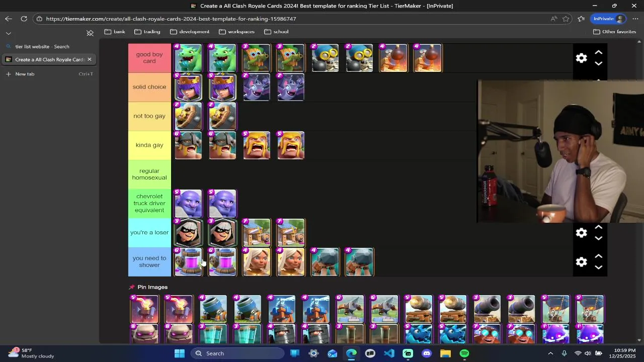Edit the 'kinda gay' tier label
Viewport: 644px width, 362px height.
coord(149,145)
